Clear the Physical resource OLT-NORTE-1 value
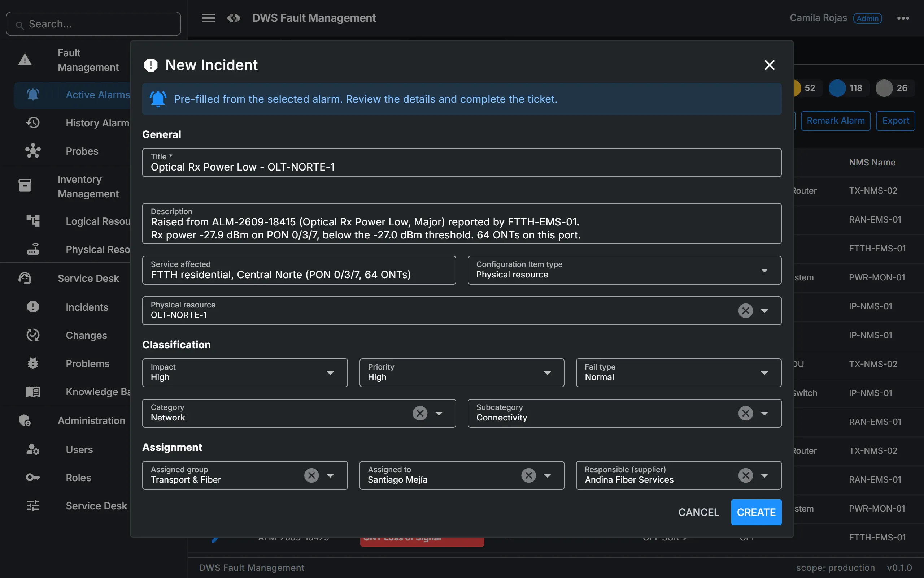The width and height of the screenshot is (924, 578). pos(745,311)
